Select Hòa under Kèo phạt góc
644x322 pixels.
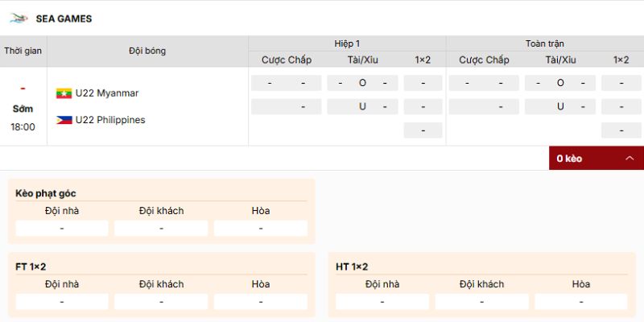coord(260,229)
